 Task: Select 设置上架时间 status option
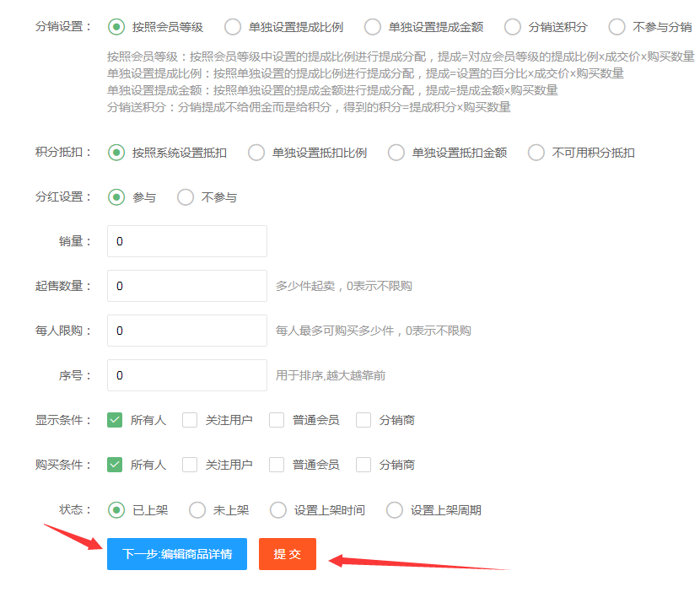[x=278, y=510]
